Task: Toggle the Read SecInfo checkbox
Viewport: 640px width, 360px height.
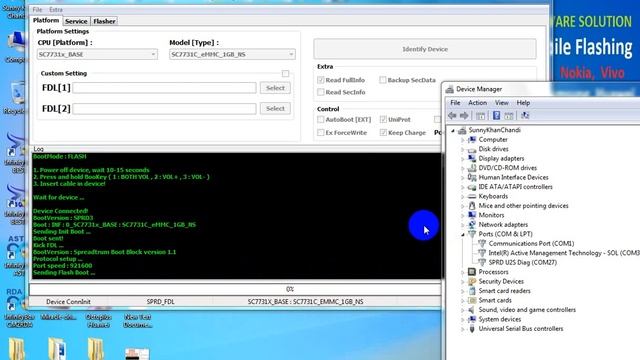Action: pos(321,92)
